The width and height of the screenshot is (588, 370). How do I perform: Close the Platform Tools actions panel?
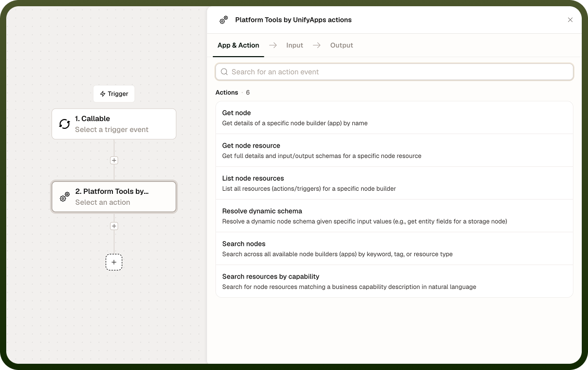(x=570, y=20)
